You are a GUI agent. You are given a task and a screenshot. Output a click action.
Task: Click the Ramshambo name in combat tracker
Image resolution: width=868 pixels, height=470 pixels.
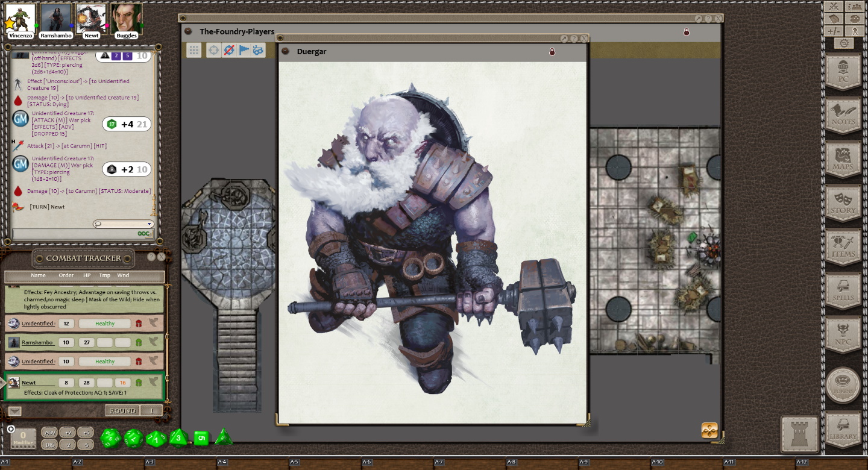point(37,342)
